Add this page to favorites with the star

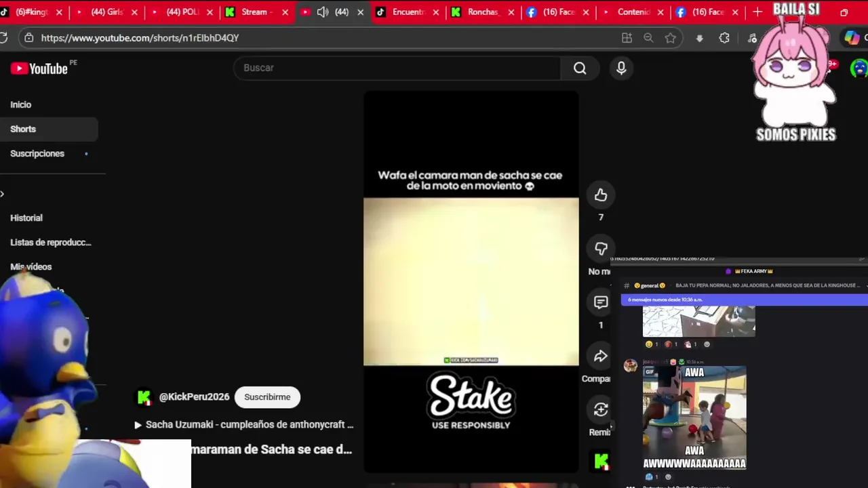pos(671,38)
